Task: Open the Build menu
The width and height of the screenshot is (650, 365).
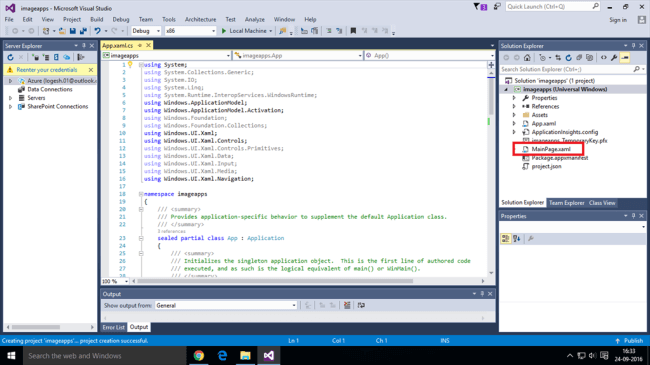Action: coord(97,19)
